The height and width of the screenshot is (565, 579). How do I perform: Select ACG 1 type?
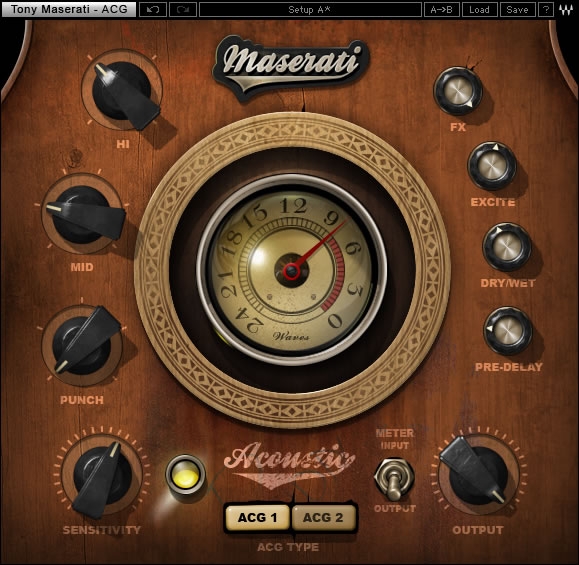[x=257, y=518]
